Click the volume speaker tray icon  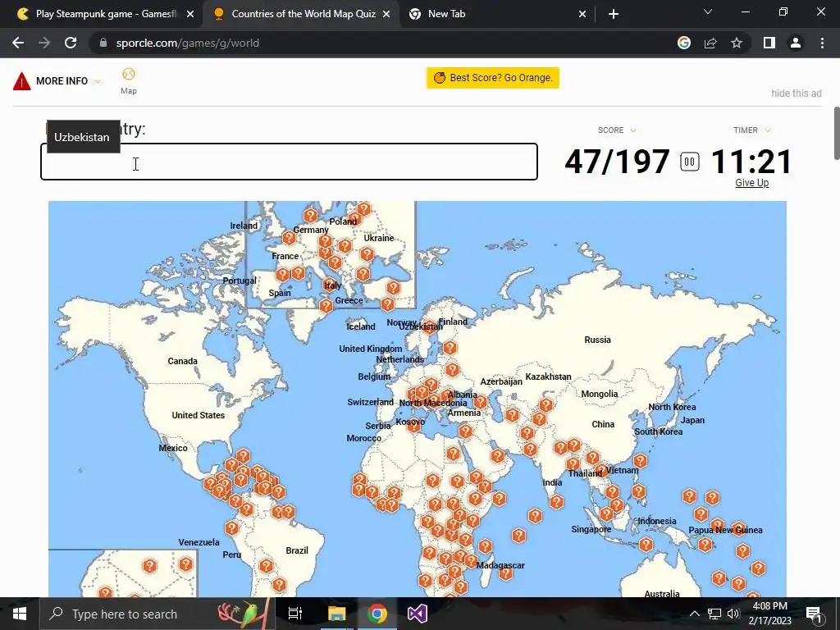click(733, 614)
